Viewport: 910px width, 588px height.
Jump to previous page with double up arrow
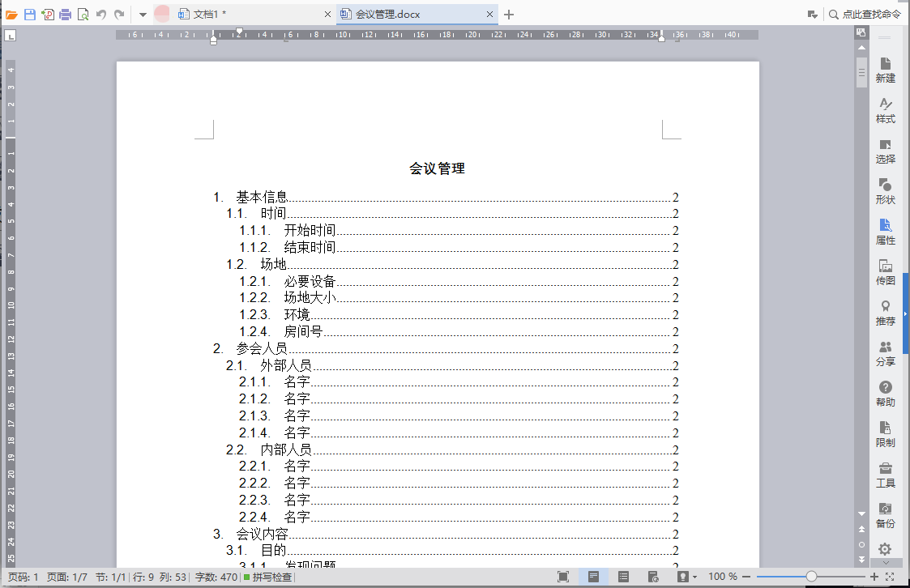tap(862, 529)
